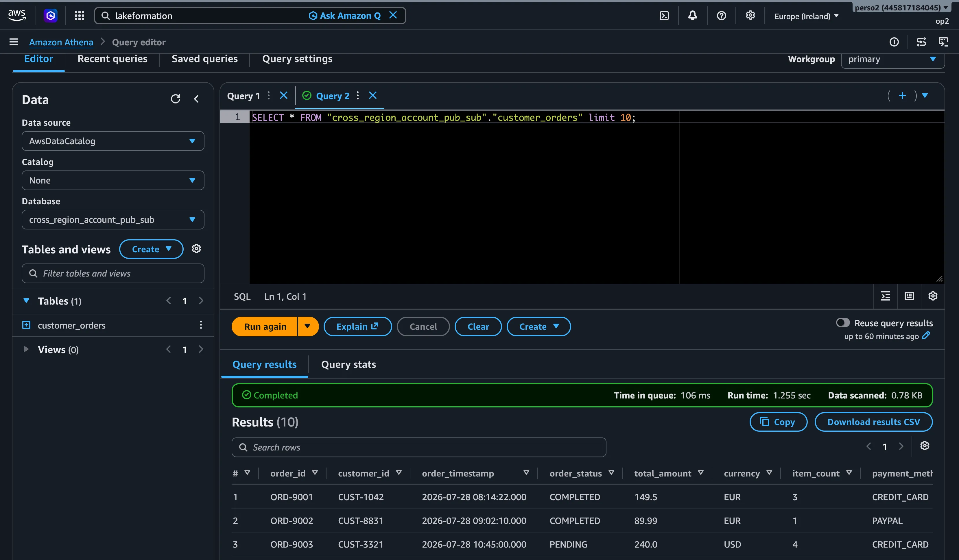Image resolution: width=959 pixels, height=560 pixels.
Task: Open Explain for the query
Action: coord(357,326)
